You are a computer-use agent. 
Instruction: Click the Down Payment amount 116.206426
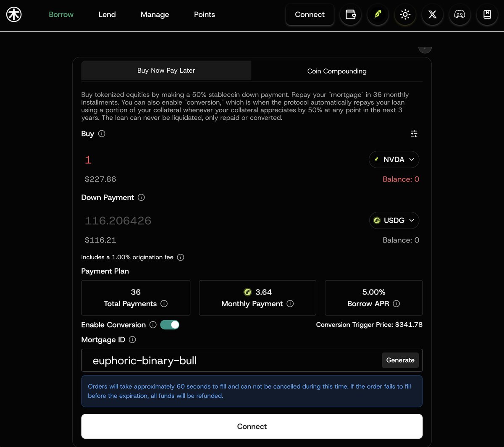pos(118,221)
